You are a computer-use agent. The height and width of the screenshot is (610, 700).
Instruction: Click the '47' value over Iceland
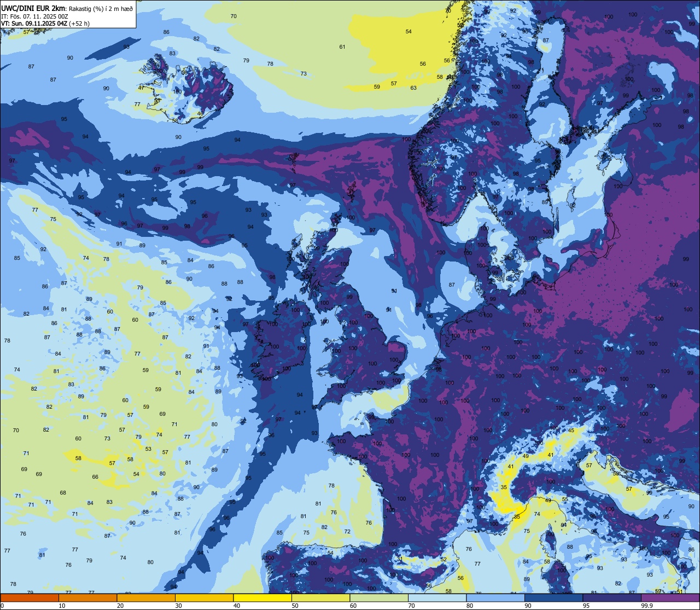pos(142,88)
